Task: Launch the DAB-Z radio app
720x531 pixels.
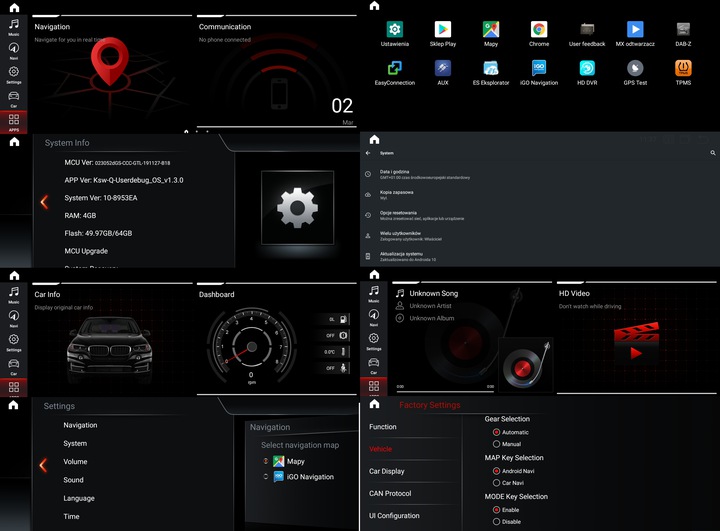Action: 683,30
